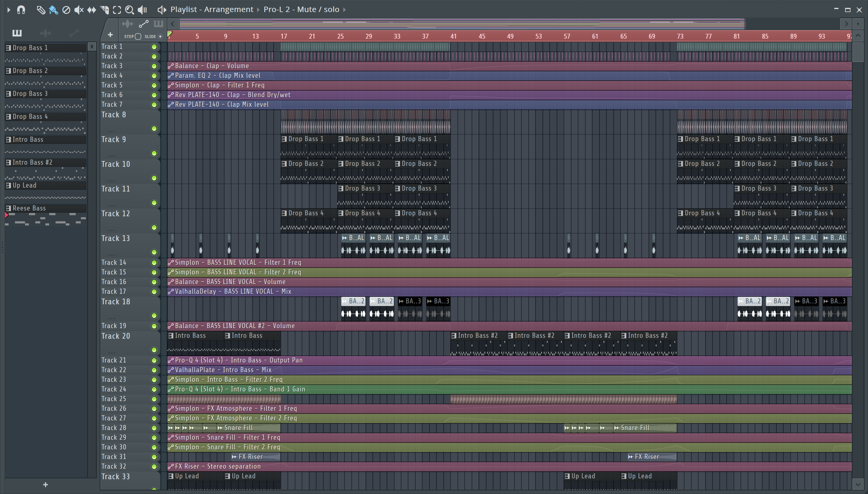The height and width of the screenshot is (494, 868).
Task: Toggle the STEP mode checkbox
Action: (x=138, y=36)
